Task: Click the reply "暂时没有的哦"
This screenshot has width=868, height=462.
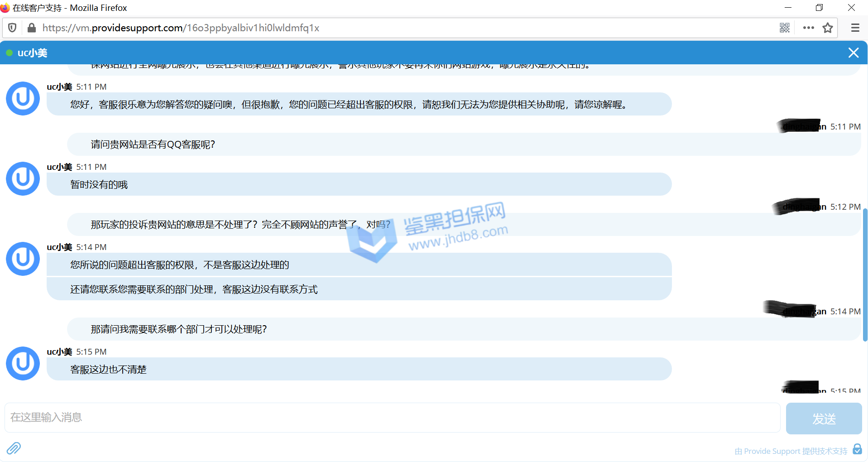Action: [99, 185]
